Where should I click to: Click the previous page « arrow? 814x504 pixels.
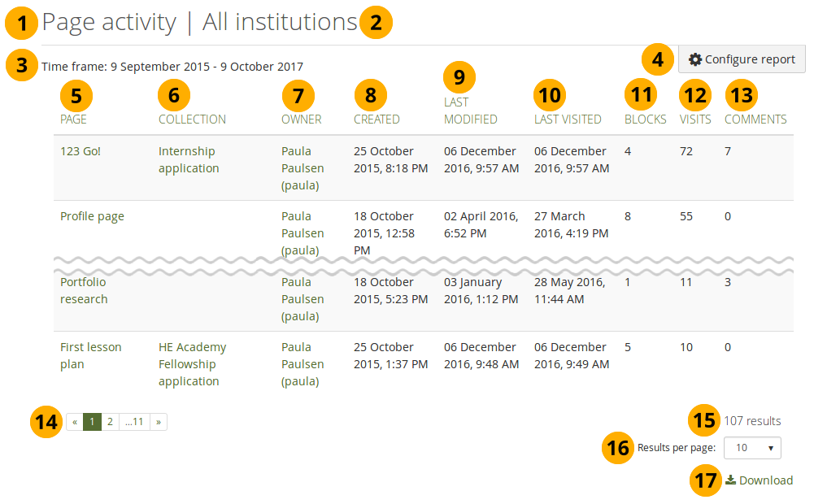tap(75, 422)
